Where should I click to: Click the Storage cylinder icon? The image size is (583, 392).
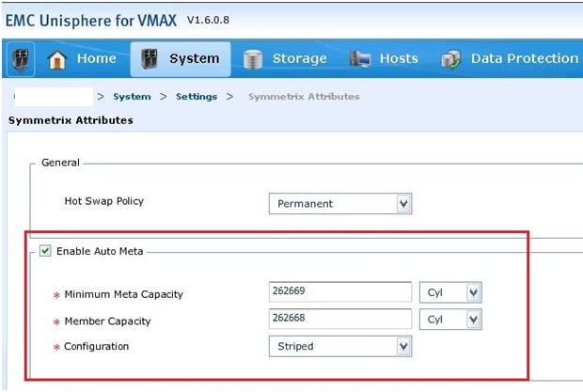point(252,59)
